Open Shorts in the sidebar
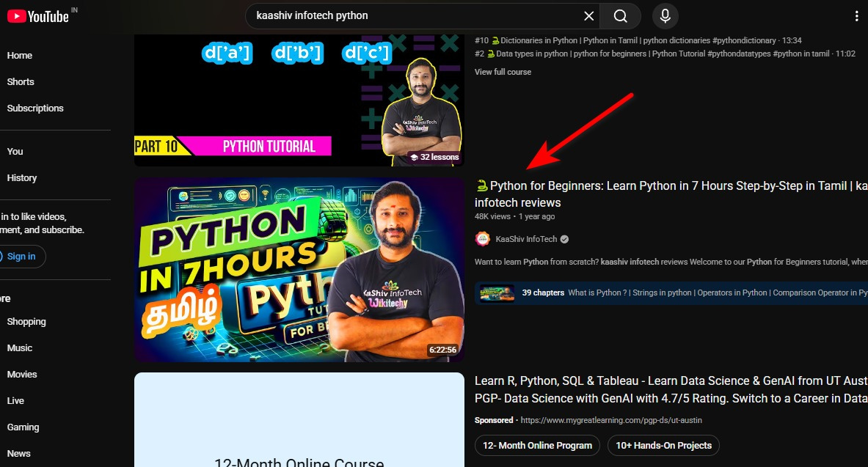 click(21, 82)
